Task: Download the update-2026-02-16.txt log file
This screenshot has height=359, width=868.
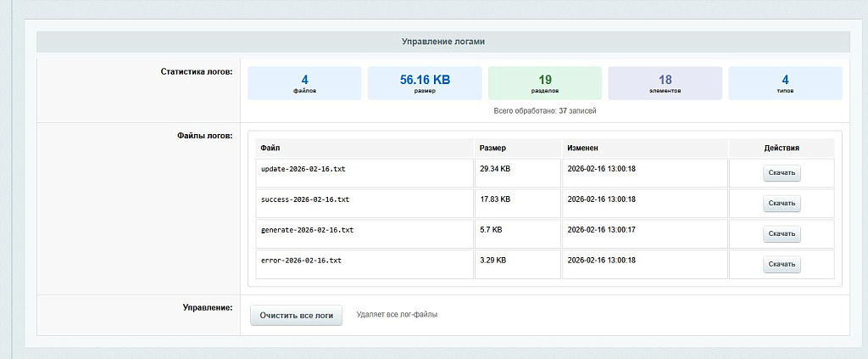Action: (782, 173)
